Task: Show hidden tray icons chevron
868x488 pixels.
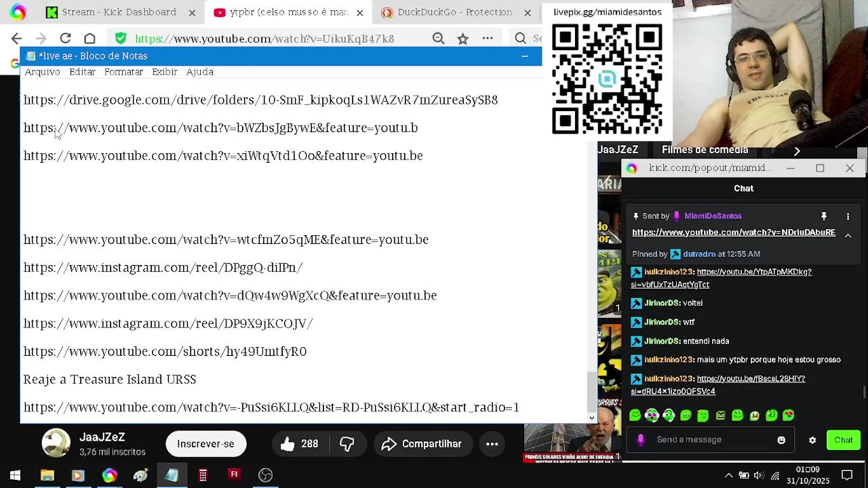Action: click(729, 475)
